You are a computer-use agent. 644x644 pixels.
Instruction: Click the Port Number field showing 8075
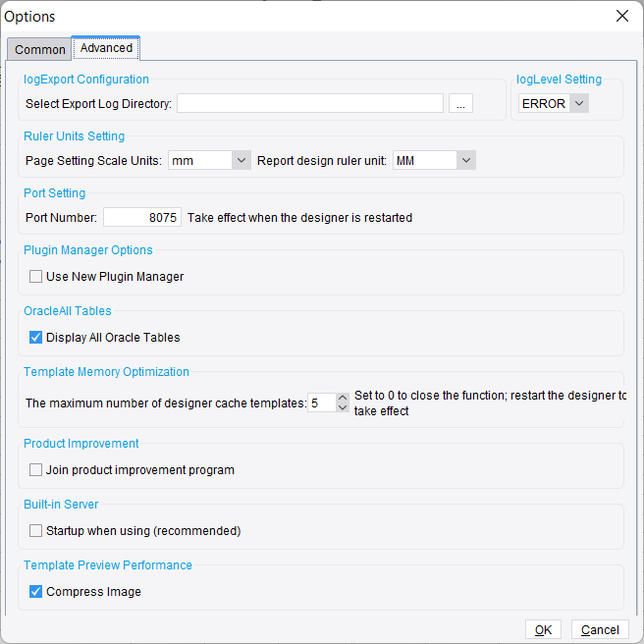coord(142,217)
